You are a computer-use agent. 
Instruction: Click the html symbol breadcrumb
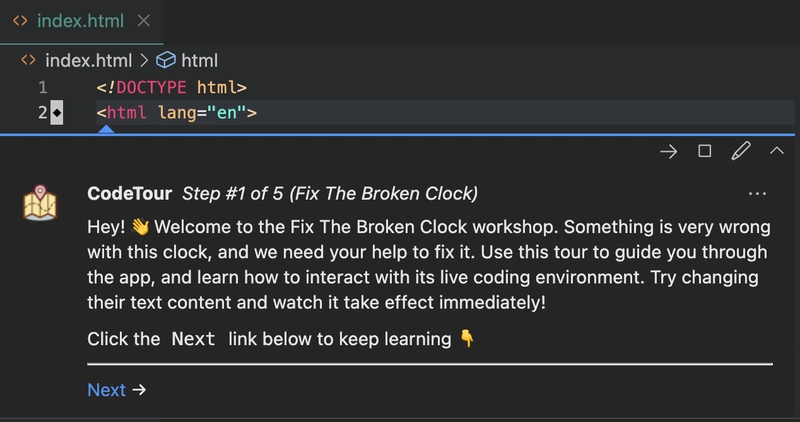pyautogui.click(x=199, y=61)
